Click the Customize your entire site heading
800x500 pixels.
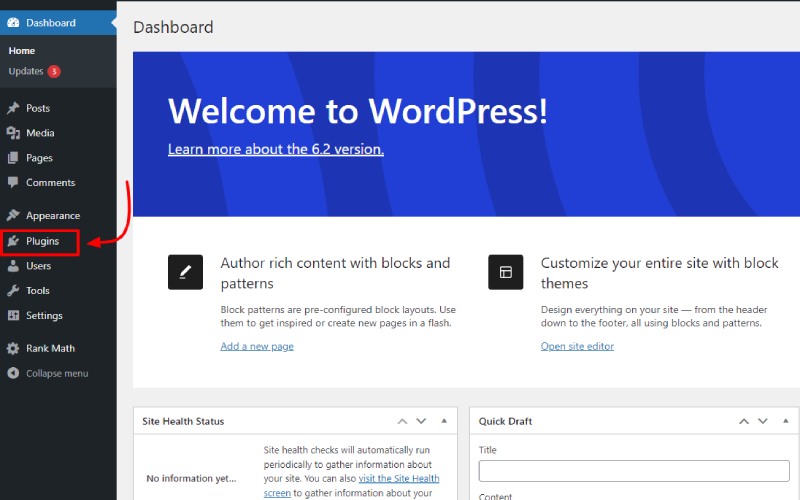pos(660,273)
